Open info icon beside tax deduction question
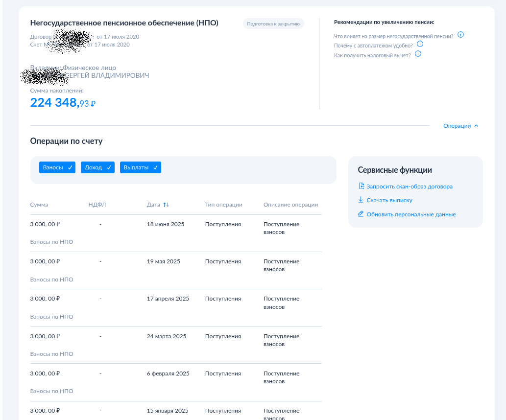The height and width of the screenshot is (420, 506). 418,54
